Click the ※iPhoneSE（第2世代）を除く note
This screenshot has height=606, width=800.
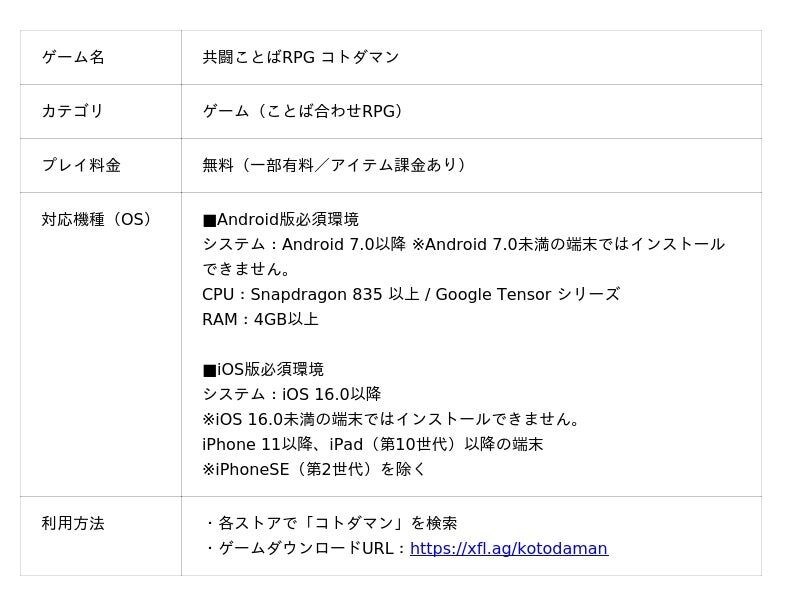314,469
